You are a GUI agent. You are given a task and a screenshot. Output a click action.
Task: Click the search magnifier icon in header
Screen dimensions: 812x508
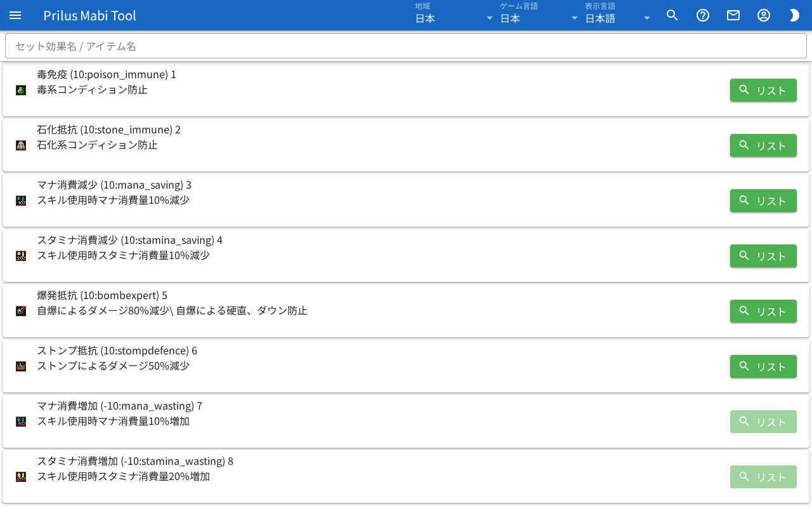672,15
